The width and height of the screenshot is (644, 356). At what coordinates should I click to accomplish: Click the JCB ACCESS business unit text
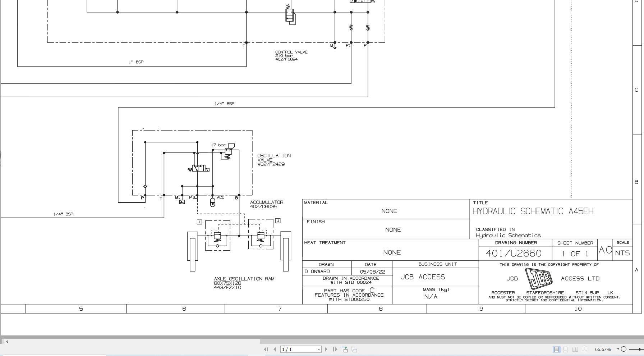423,277
